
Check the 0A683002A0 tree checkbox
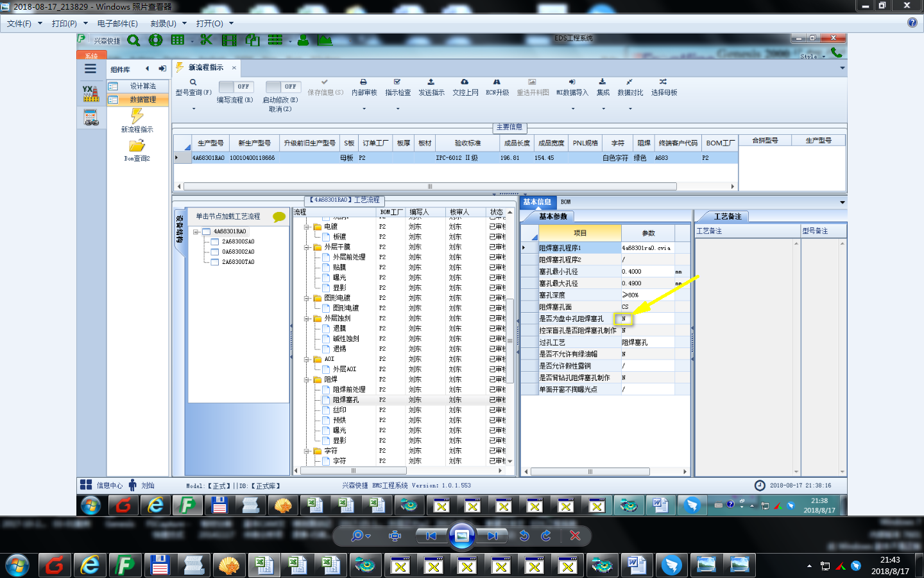point(215,252)
